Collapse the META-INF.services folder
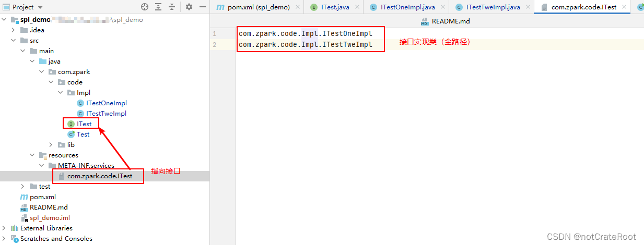644x245 pixels. (42, 165)
